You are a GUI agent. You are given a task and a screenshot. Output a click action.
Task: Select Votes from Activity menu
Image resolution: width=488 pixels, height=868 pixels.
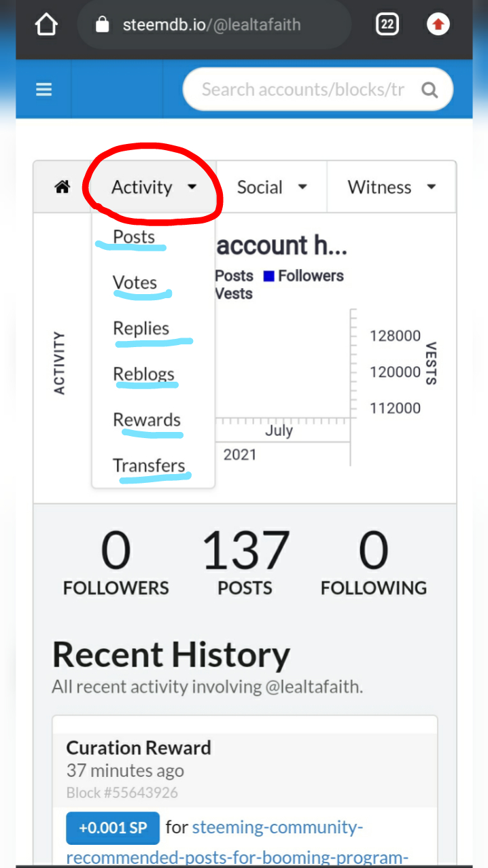[x=135, y=283]
